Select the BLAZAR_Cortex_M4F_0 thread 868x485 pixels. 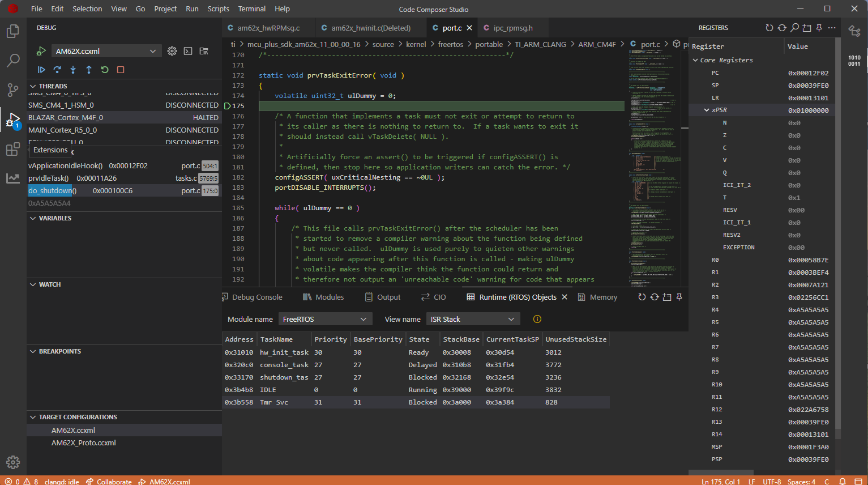tap(124, 117)
